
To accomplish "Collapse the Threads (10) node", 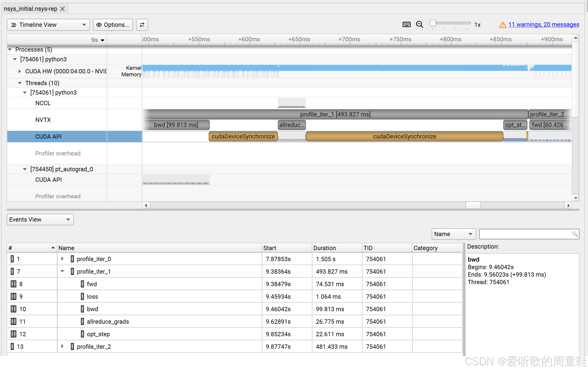I will coord(20,83).
